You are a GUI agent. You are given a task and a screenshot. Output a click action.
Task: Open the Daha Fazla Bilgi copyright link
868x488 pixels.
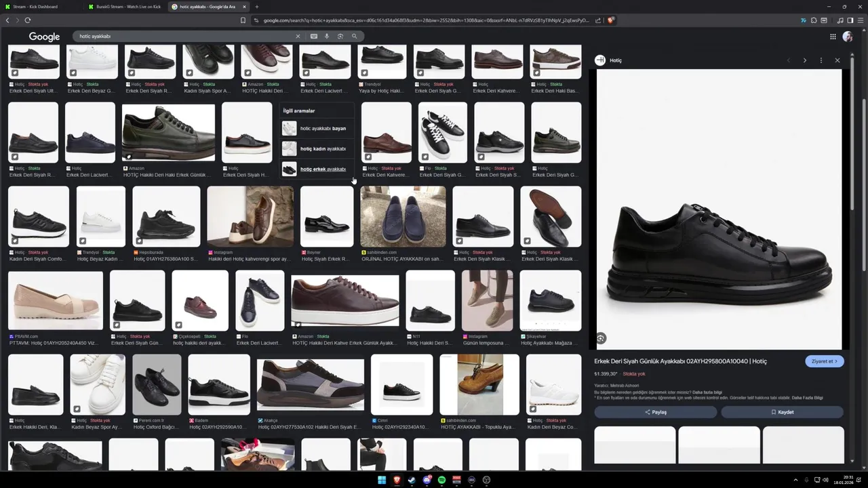[x=807, y=398]
